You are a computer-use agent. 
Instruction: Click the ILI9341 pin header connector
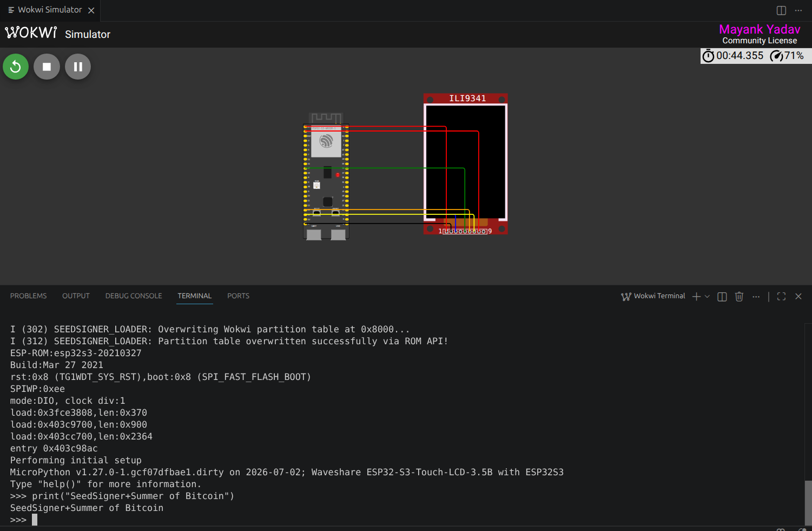465,231
